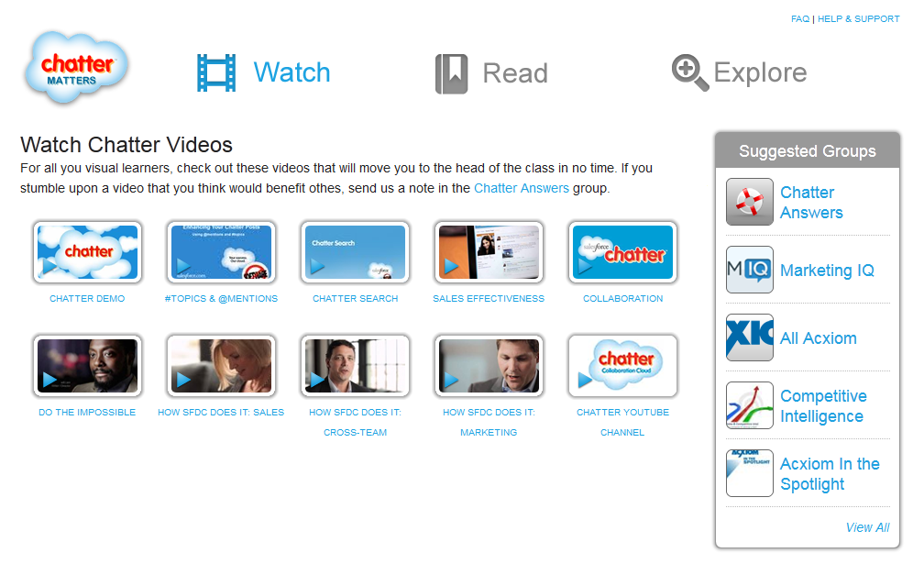Open the Competitive Intelligence suggested group
The height and width of the screenshot is (575, 924).
(x=823, y=405)
